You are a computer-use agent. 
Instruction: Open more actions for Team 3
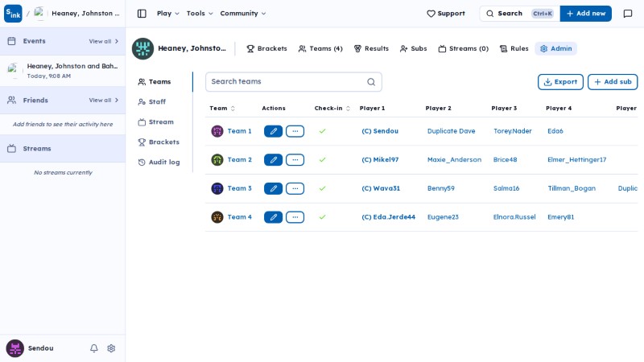295,188
